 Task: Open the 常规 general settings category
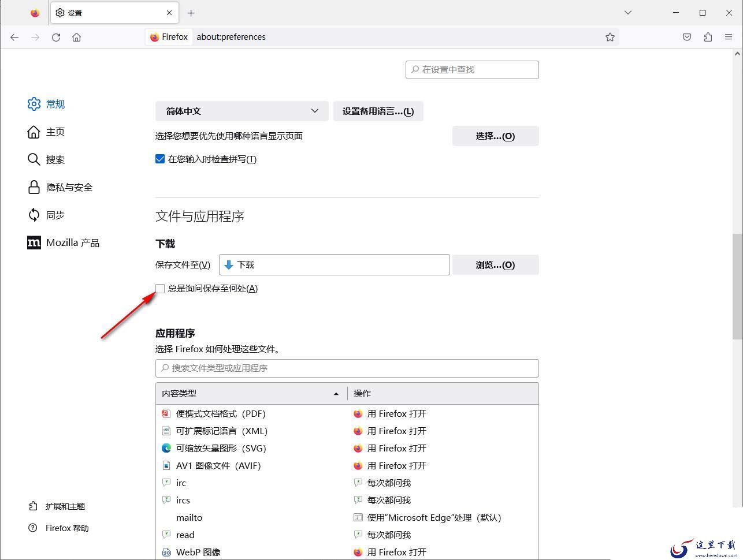click(x=46, y=104)
